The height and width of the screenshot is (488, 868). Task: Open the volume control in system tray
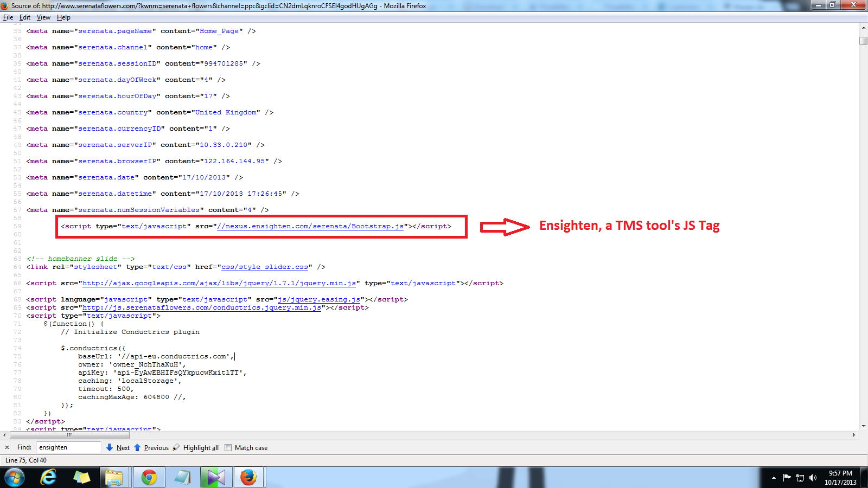812,478
